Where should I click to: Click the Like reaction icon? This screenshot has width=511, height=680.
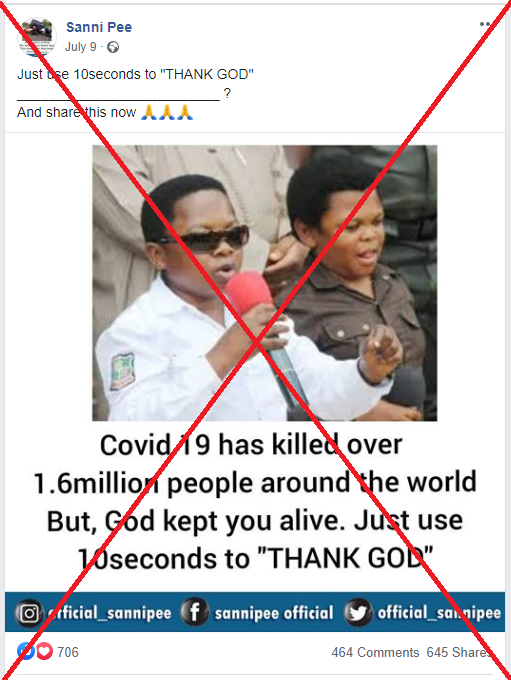coord(26,651)
